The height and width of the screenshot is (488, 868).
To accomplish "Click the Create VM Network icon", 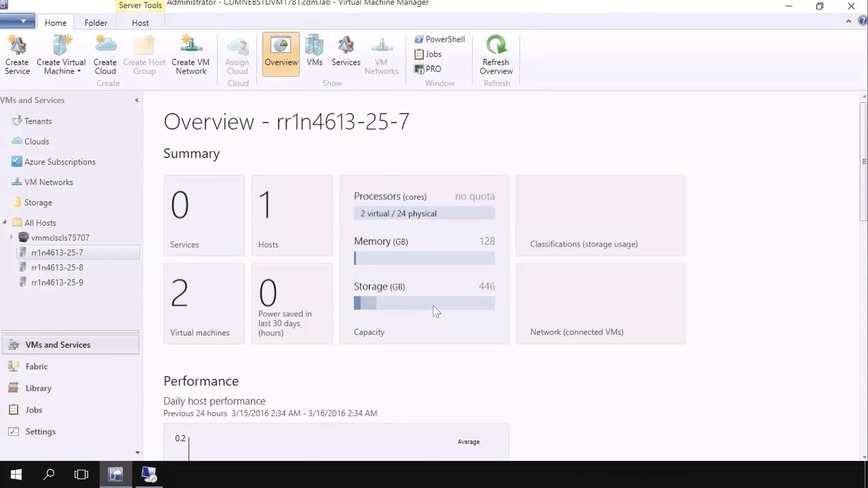I will 191,54.
